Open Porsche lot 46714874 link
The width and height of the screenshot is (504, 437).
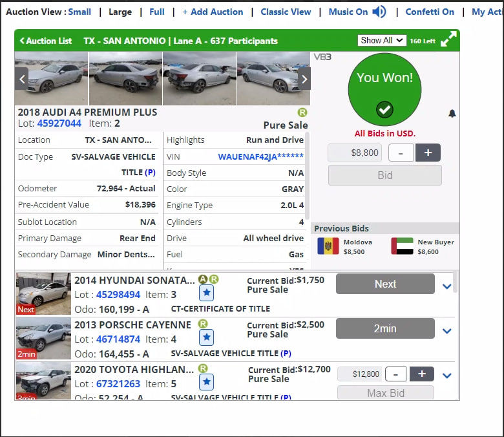tap(118, 339)
